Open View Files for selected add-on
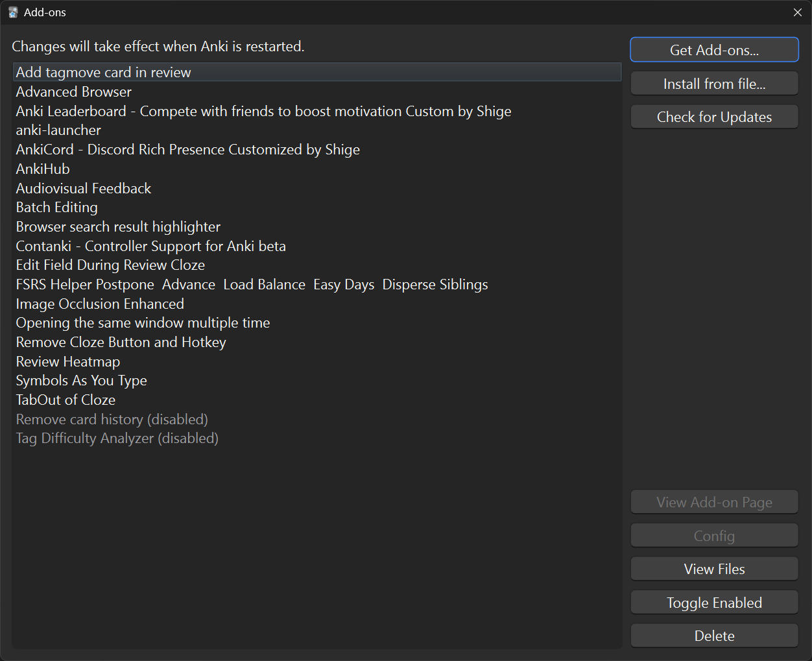The height and width of the screenshot is (661, 812). point(714,569)
